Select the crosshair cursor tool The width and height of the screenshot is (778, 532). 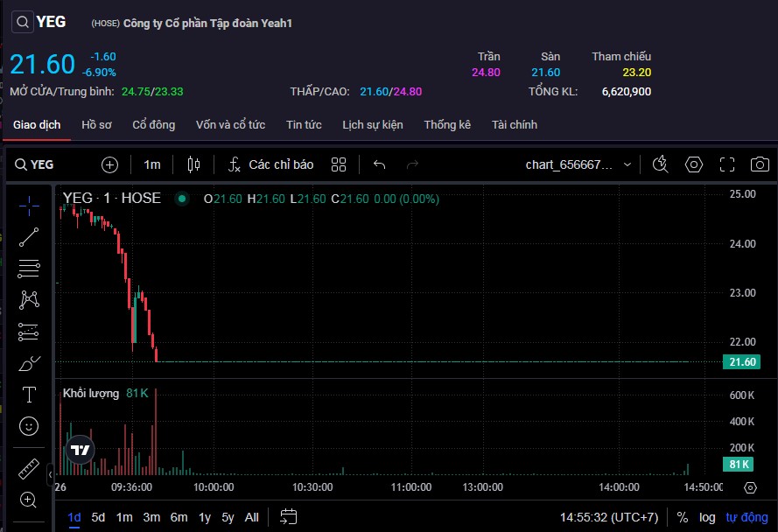[29, 205]
